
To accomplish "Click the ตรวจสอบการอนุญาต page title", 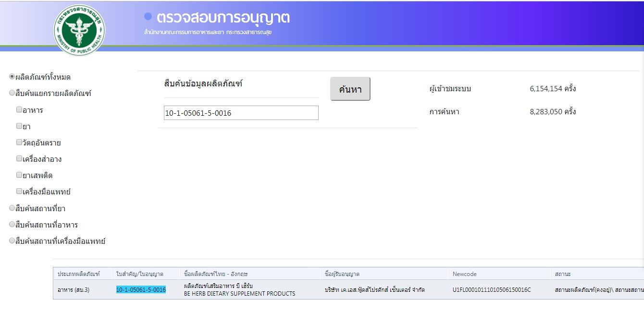I will click(223, 18).
